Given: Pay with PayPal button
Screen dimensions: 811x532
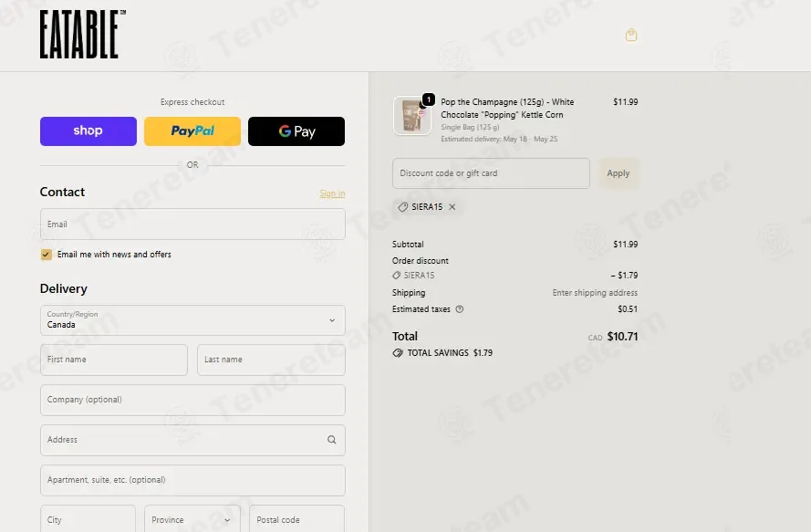Looking at the screenshot, I should 192,130.
